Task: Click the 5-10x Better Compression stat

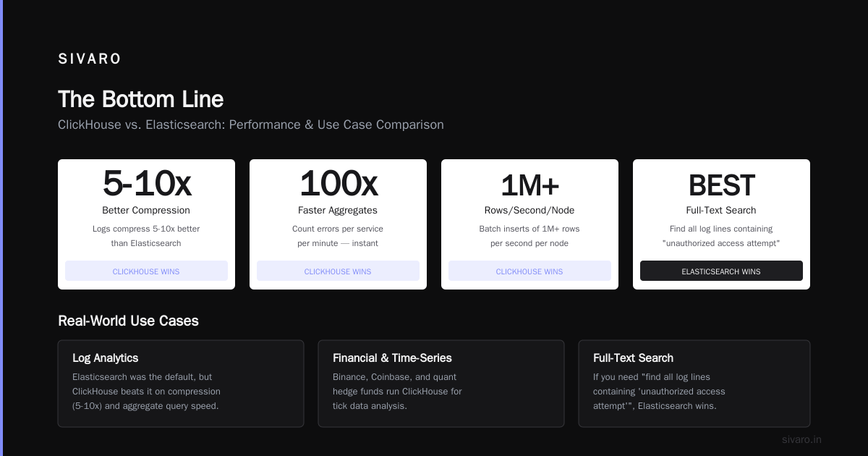Action: [x=146, y=184]
